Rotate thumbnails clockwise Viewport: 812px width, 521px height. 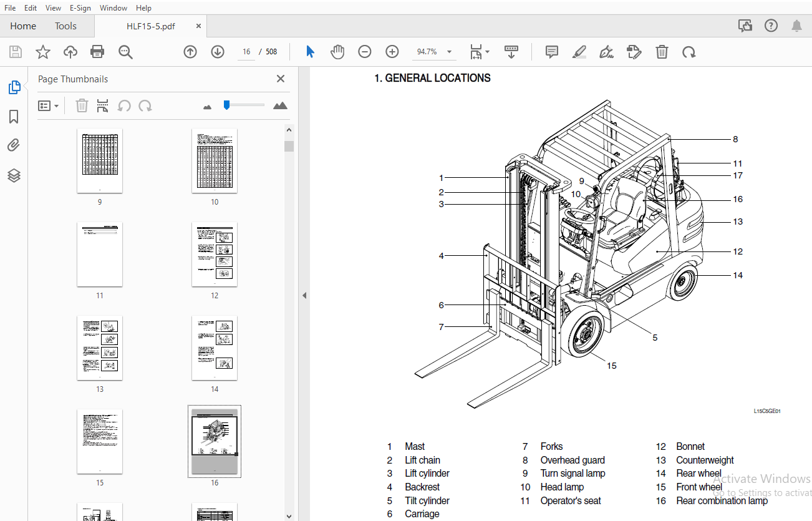tap(145, 106)
